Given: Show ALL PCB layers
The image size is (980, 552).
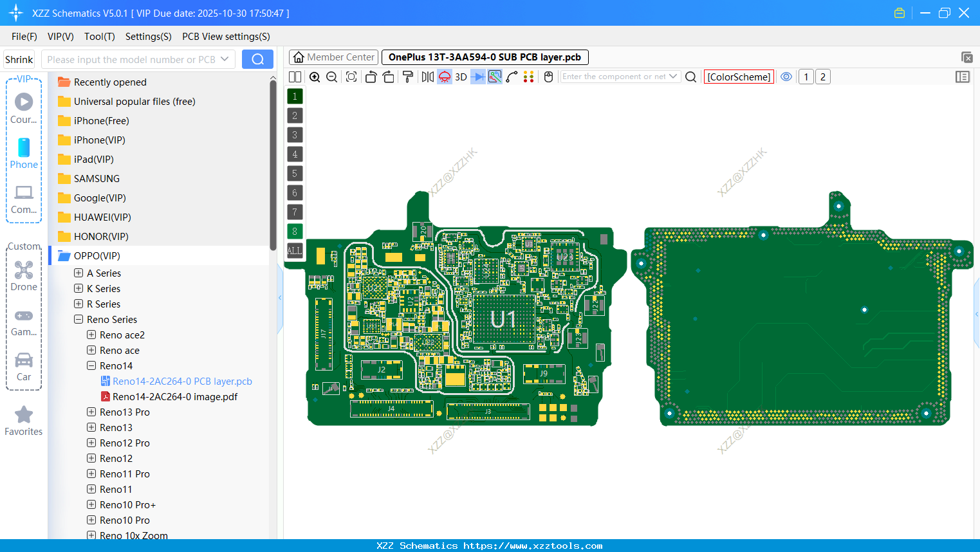Looking at the screenshot, I should [x=295, y=251].
